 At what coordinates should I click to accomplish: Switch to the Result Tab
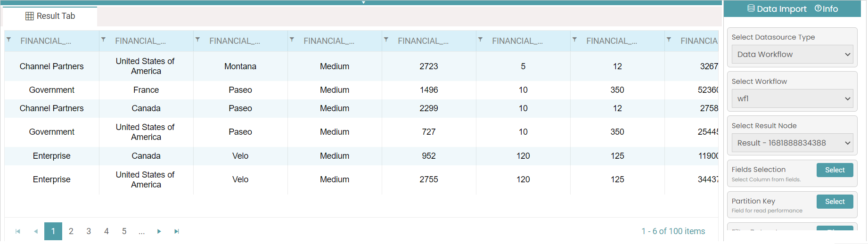pyautogui.click(x=50, y=16)
